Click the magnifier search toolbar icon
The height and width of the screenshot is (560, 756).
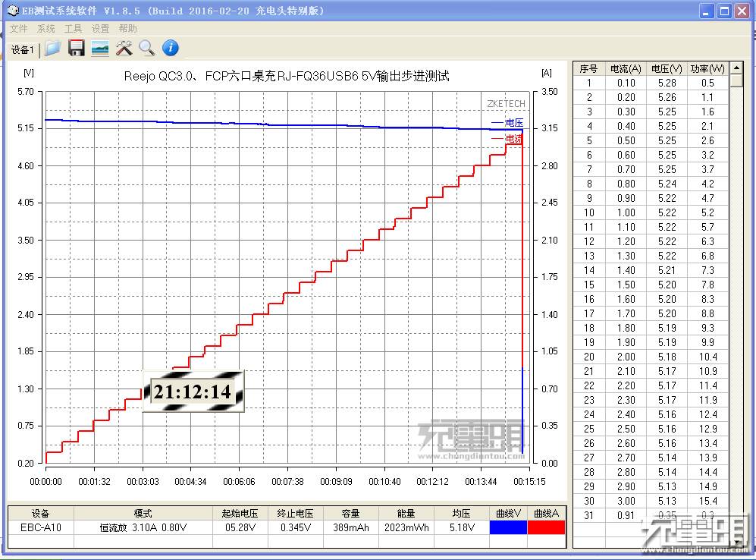tap(146, 49)
